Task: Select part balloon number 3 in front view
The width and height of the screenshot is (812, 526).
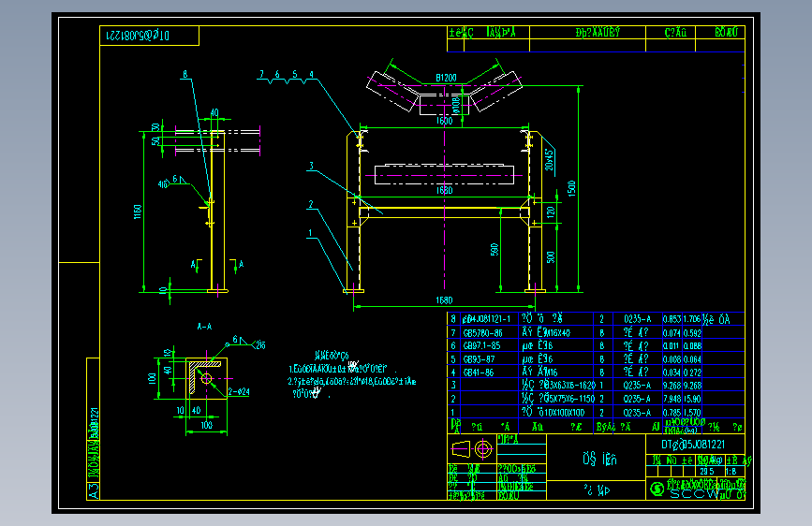Action: coord(311,167)
